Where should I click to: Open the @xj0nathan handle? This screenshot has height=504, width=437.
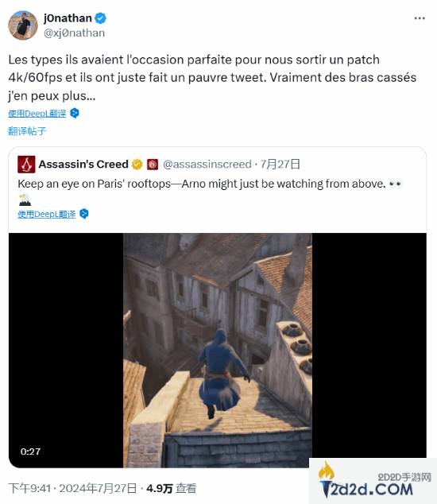(x=74, y=33)
